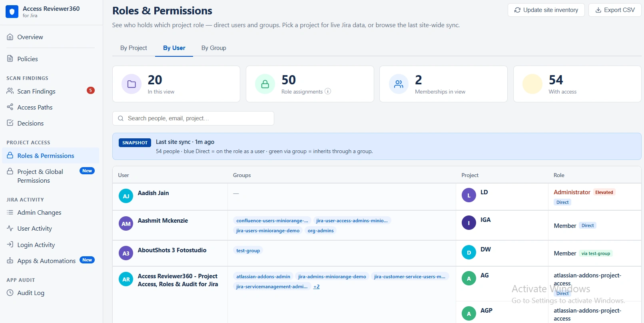Click the Access Paths share icon

point(10,107)
